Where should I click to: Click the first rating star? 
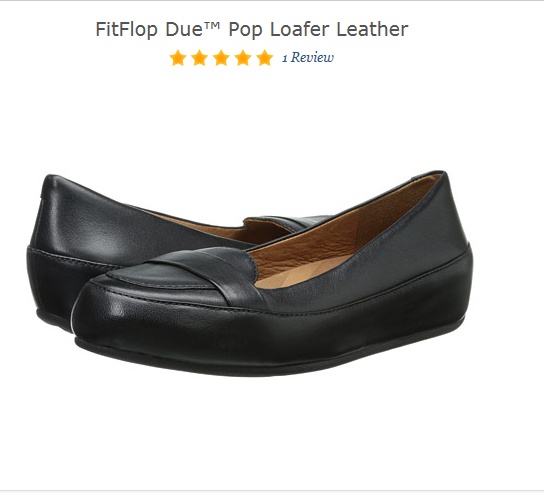pos(178,58)
